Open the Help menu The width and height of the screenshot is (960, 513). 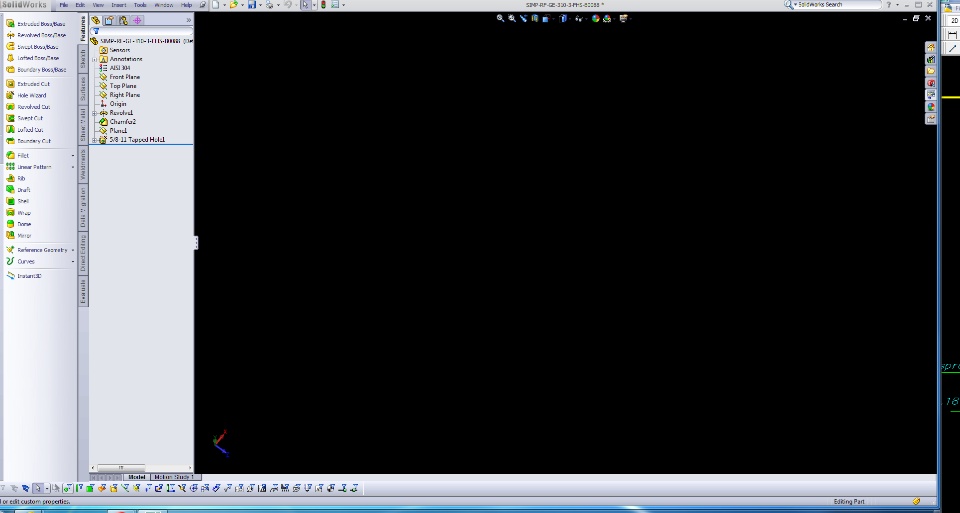pyautogui.click(x=186, y=5)
